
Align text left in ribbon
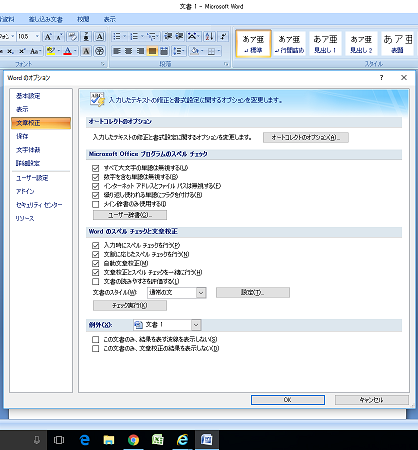tap(117, 51)
